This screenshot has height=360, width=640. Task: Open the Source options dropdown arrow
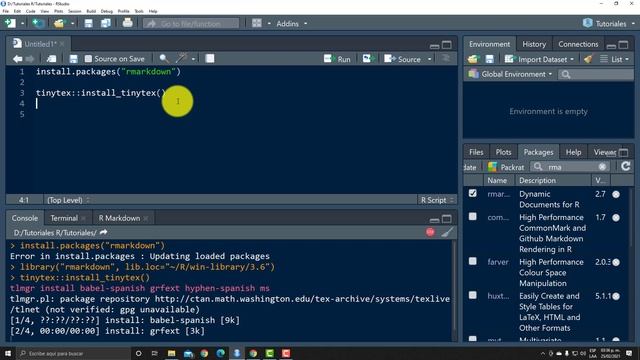(429, 59)
